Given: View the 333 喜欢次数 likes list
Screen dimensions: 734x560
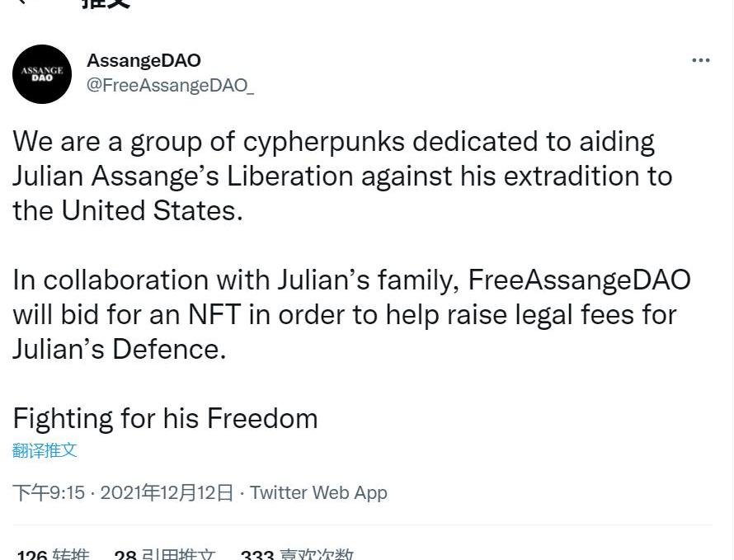Looking at the screenshot, I should 297,554.
